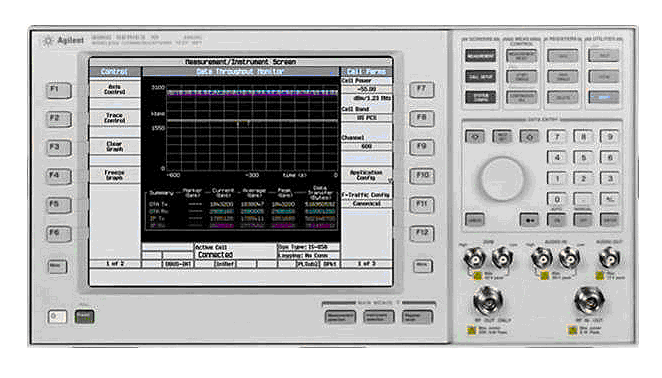
Task: Click the left More softkey button
Action: pyautogui.click(x=57, y=267)
